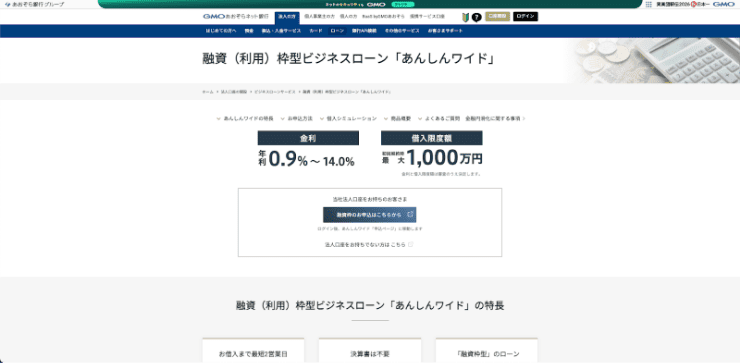Open the 法人口座をお持ちでない方はこちら link
Viewport: 740px width, 363px height.
coord(369,245)
